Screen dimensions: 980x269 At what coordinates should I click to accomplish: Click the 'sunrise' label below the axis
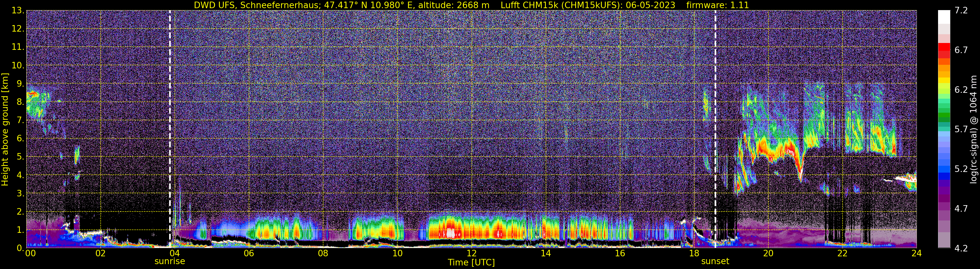(x=170, y=262)
